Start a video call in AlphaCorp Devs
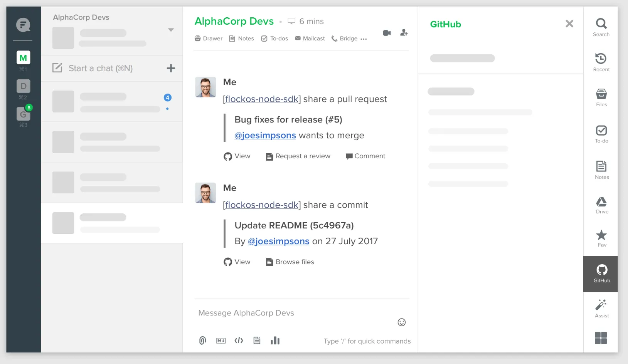This screenshot has height=364, width=628. 387,33
